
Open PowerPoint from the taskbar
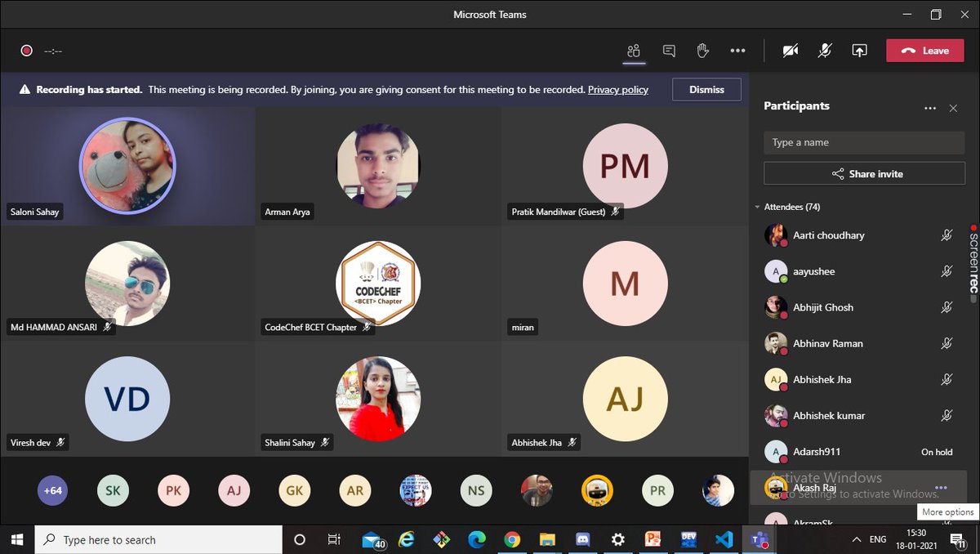653,539
